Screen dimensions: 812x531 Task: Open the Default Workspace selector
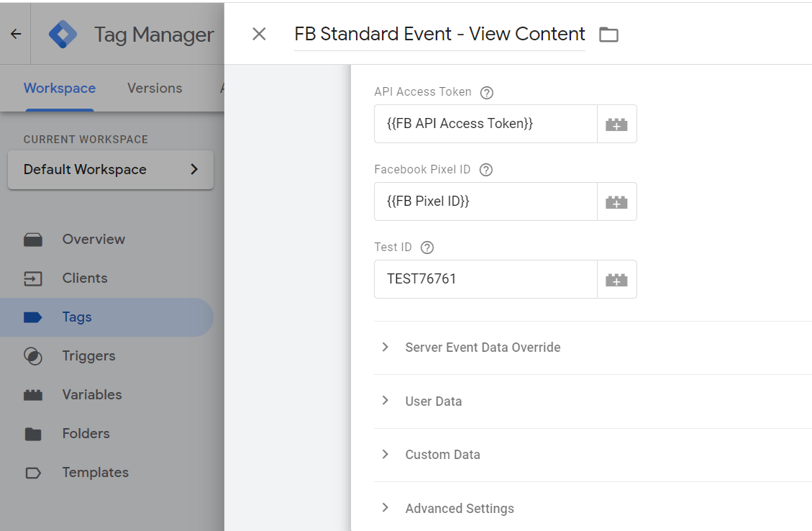(111, 169)
